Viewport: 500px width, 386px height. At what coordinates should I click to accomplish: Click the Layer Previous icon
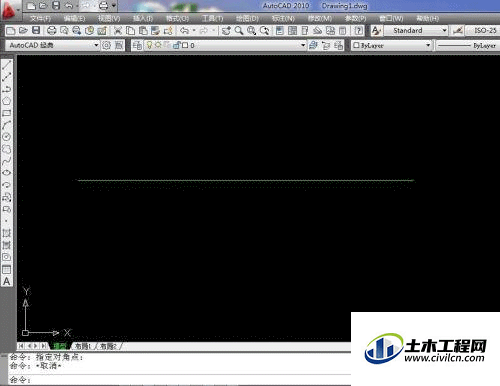326,45
